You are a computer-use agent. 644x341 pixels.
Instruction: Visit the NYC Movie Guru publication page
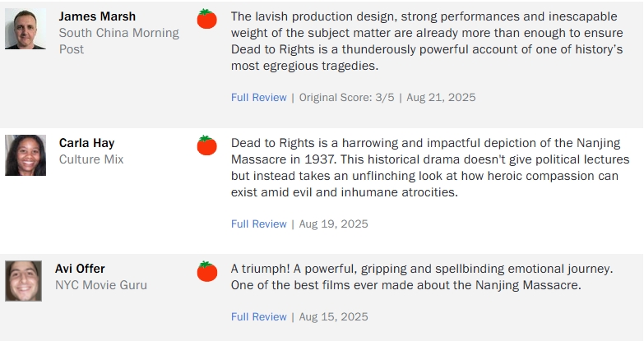(x=101, y=285)
